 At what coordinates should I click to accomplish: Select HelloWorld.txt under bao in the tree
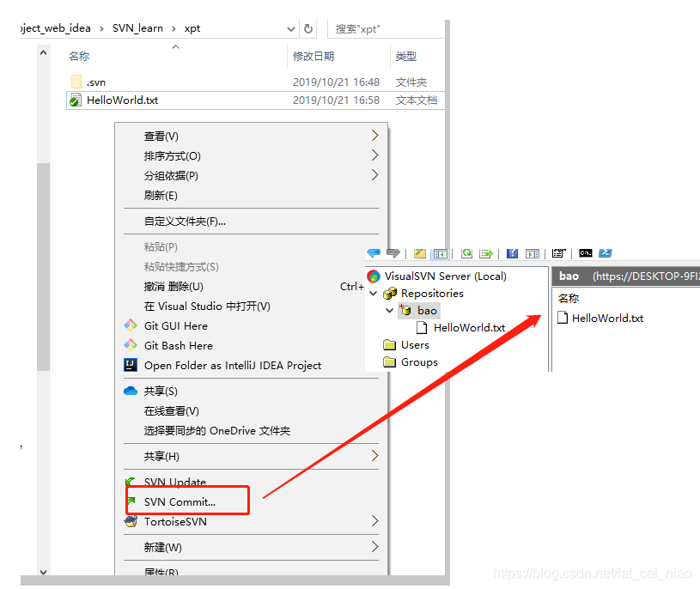tap(469, 327)
